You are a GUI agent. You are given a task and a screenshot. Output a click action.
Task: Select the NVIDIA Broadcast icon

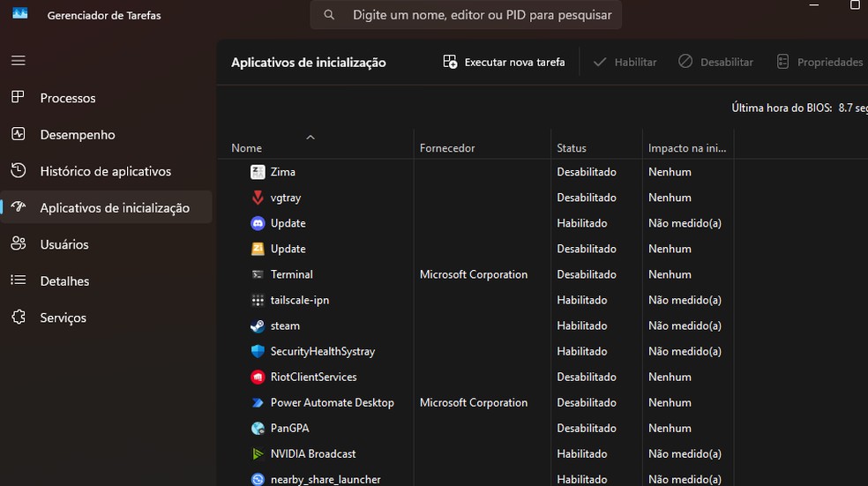258,453
